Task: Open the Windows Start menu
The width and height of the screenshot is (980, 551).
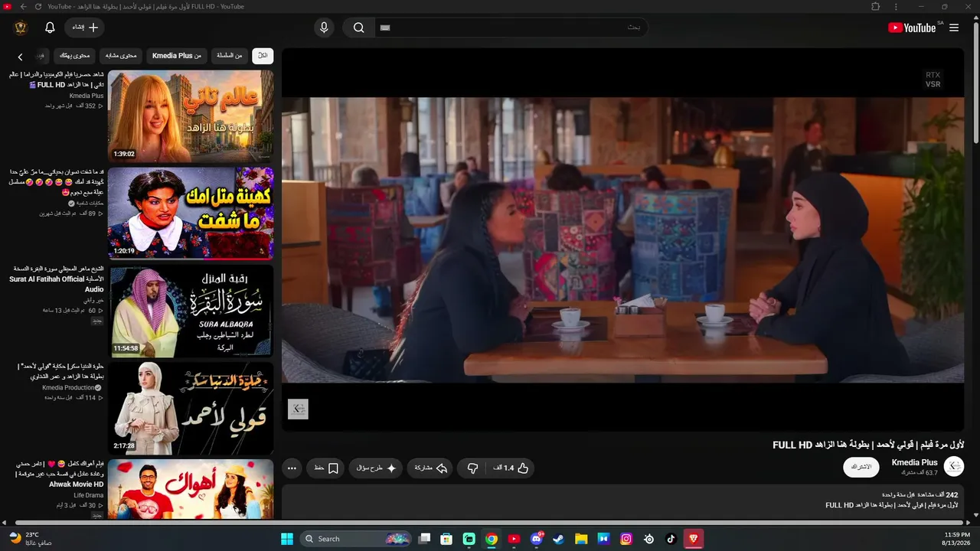Action: pos(287,539)
